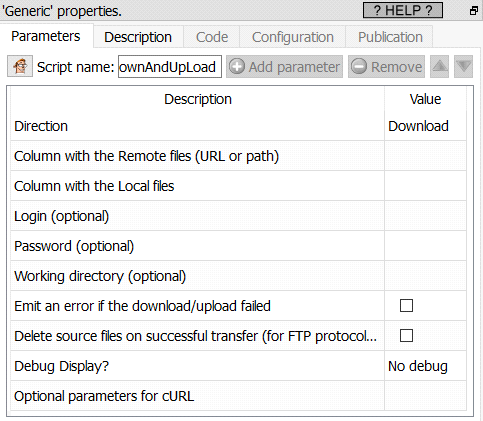Move parameter up with the up arrow
This screenshot has width=483, height=421.
tap(439, 67)
